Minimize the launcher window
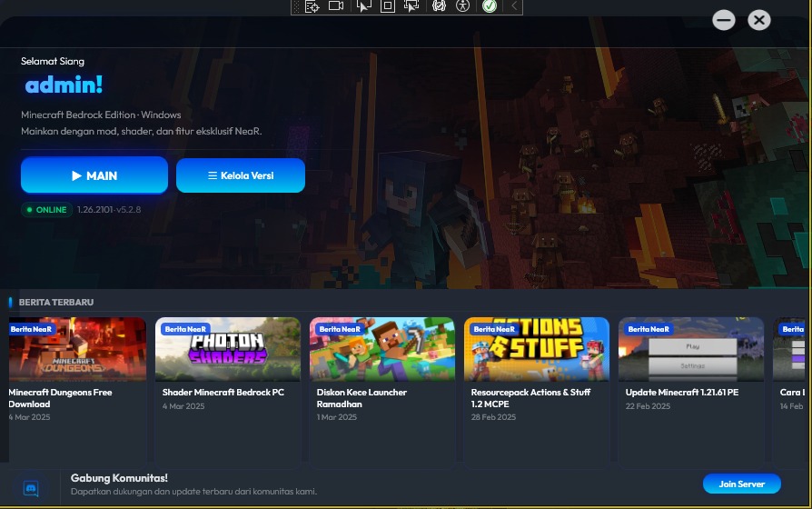Viewport: 812px width, 509px height. click(x=724, y=20)
